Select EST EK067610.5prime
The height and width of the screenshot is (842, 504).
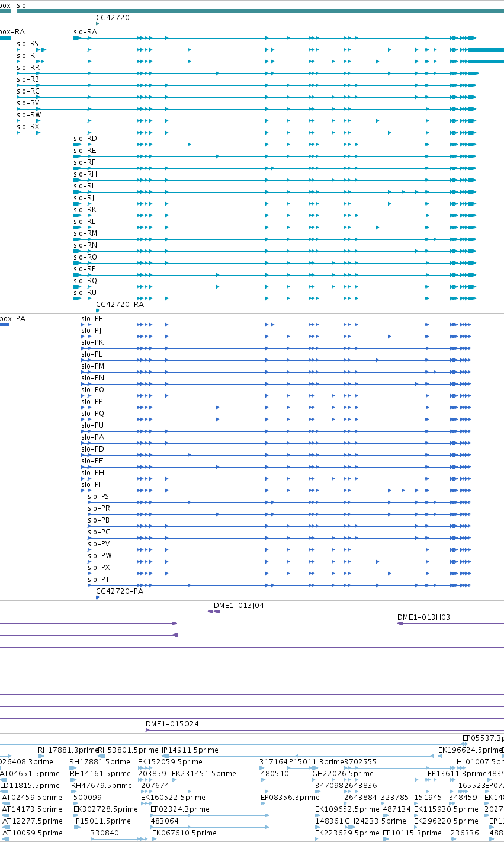click(184, 833)
